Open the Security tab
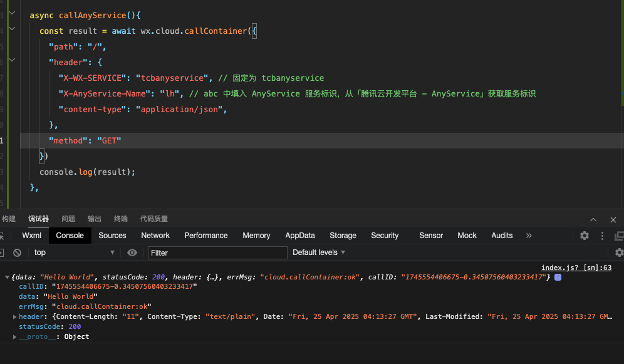This screenshot has width=624, height=364. [x=385, y=236]
